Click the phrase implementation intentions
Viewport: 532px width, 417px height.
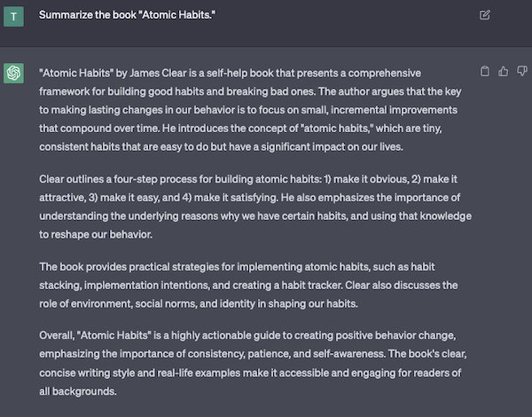(146, 285)
